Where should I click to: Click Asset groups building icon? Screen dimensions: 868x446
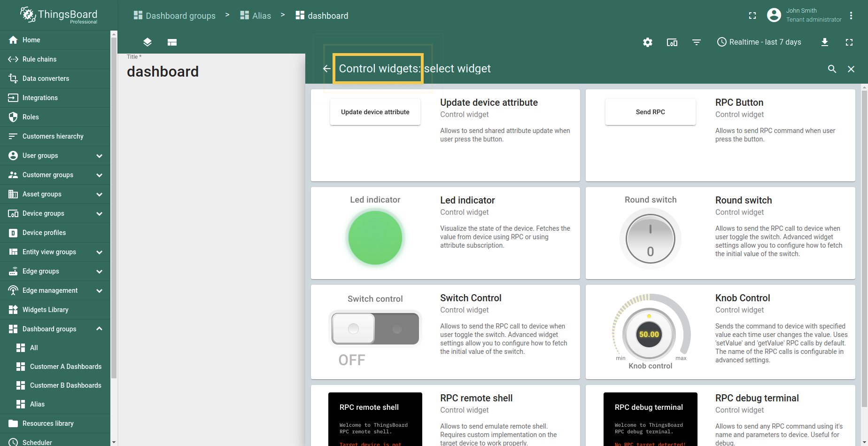coord(13,194)
